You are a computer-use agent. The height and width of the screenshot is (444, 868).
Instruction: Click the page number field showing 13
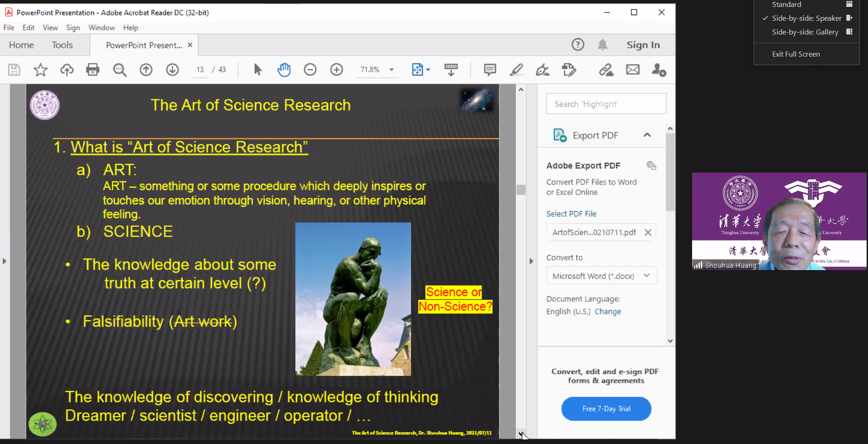click(x=200, y=70)
